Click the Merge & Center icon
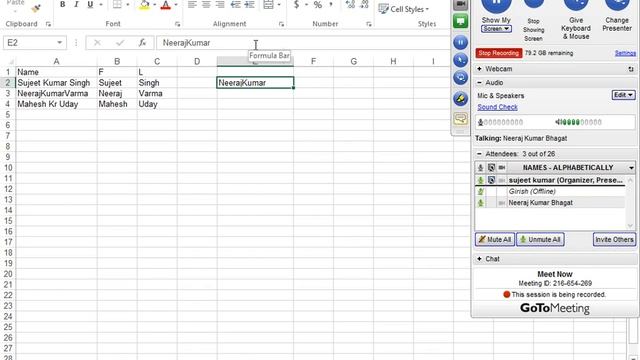 pos(268,4)
